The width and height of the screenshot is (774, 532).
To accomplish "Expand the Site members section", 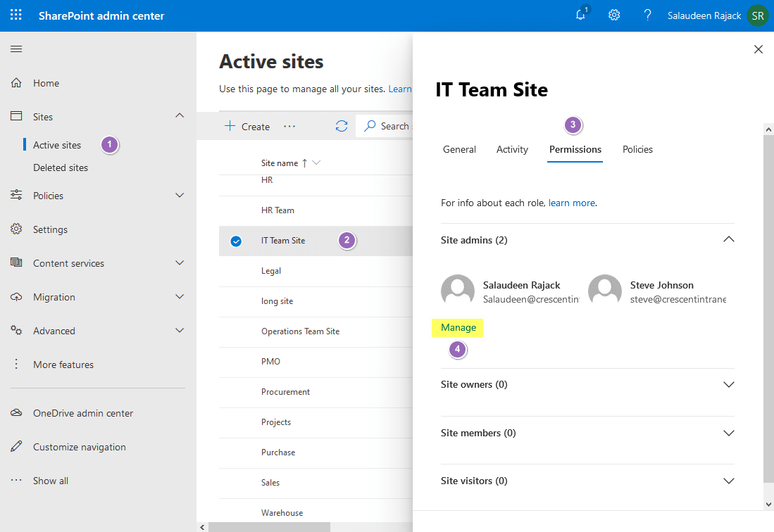I will [728, 433].
